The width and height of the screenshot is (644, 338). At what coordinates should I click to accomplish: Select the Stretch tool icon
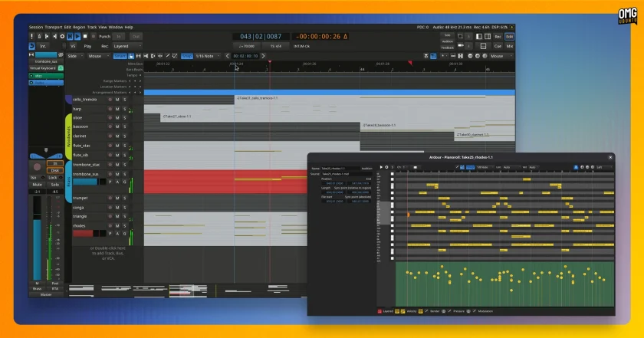point(160,56)
